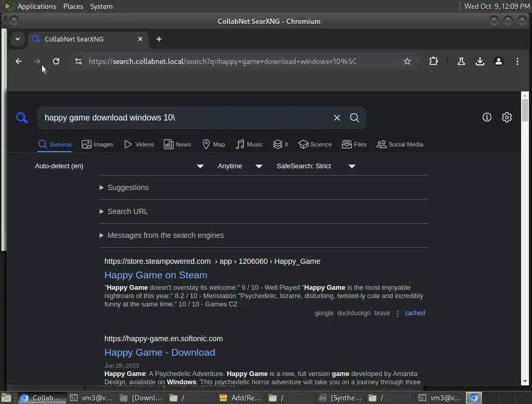The image size is (532, 404).
Task: Switch to Collab... taskbar window
Action: point(41,398)
